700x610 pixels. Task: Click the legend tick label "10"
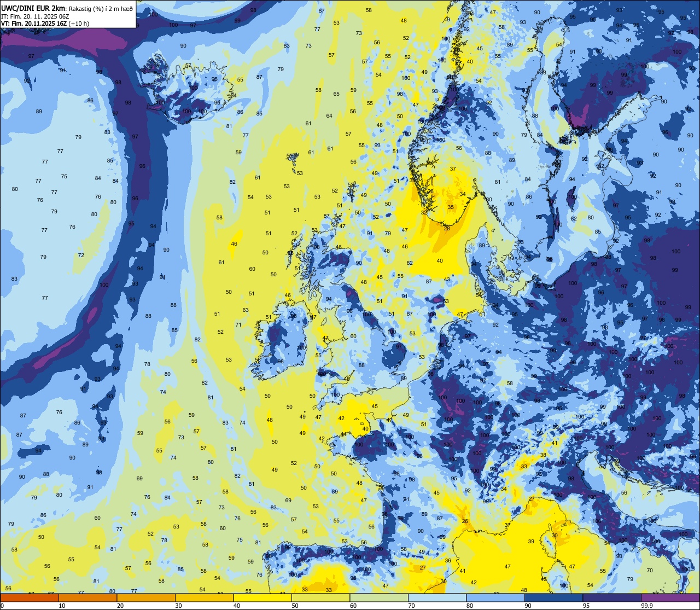click(62, 606)
